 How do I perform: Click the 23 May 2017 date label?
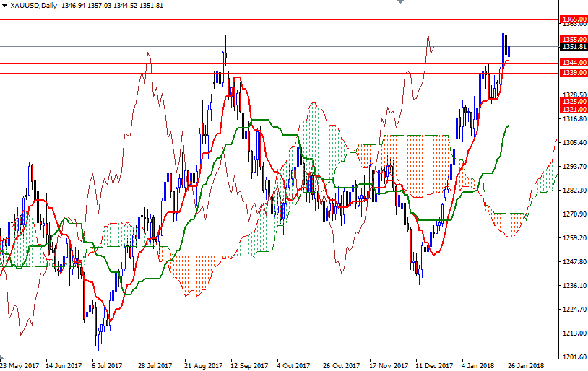[21, 365]
